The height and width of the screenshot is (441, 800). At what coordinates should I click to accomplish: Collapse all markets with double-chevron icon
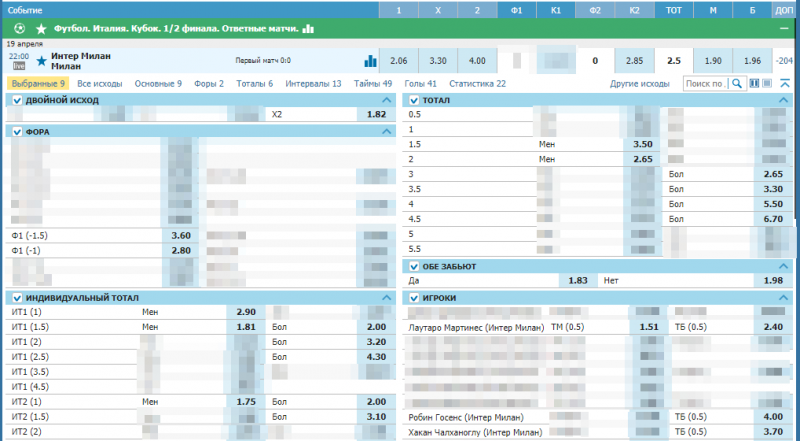click(x=783, y=84)
